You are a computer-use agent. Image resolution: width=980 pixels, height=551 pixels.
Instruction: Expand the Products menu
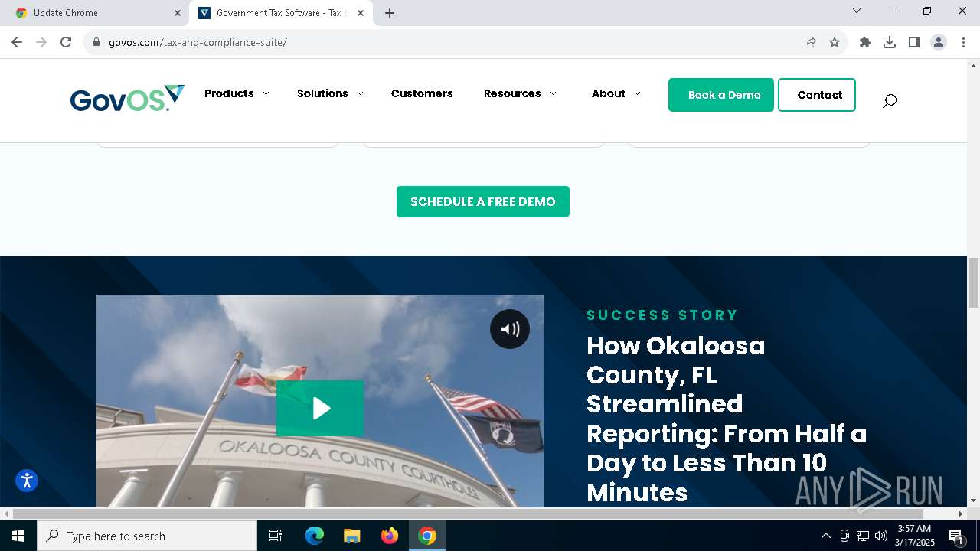[x=237, y=93]
